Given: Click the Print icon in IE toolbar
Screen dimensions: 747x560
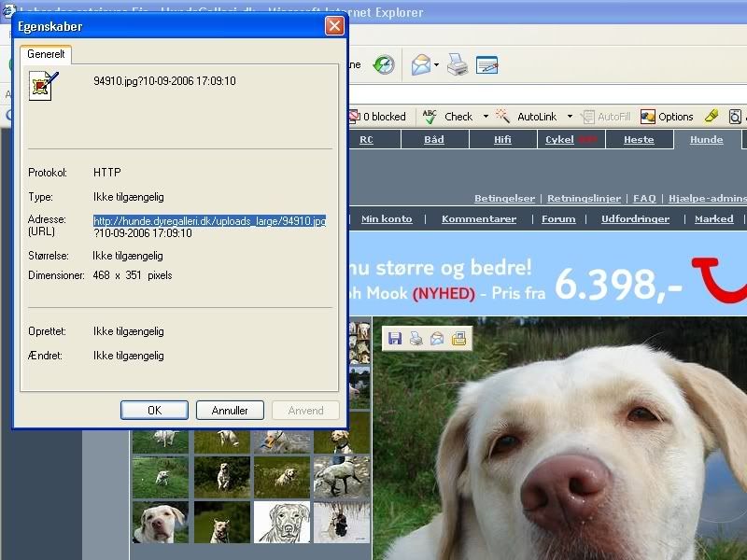Looking at the screenshot, I should (x=458, y=64).
